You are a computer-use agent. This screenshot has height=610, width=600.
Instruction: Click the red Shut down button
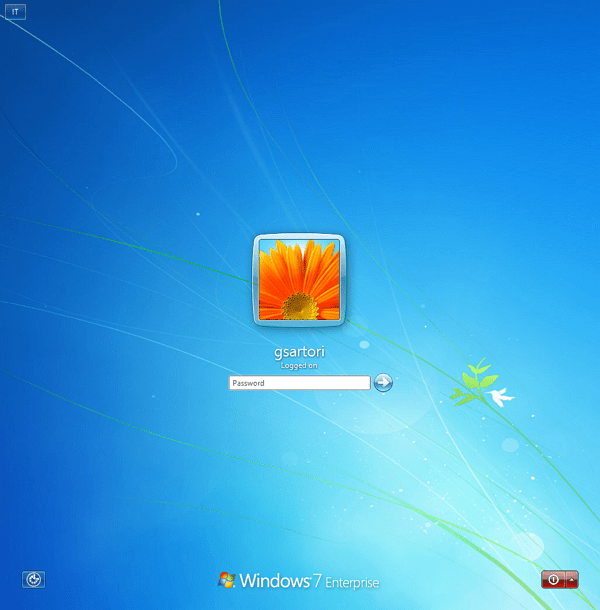pyautogui.click(x=553, y=580)
